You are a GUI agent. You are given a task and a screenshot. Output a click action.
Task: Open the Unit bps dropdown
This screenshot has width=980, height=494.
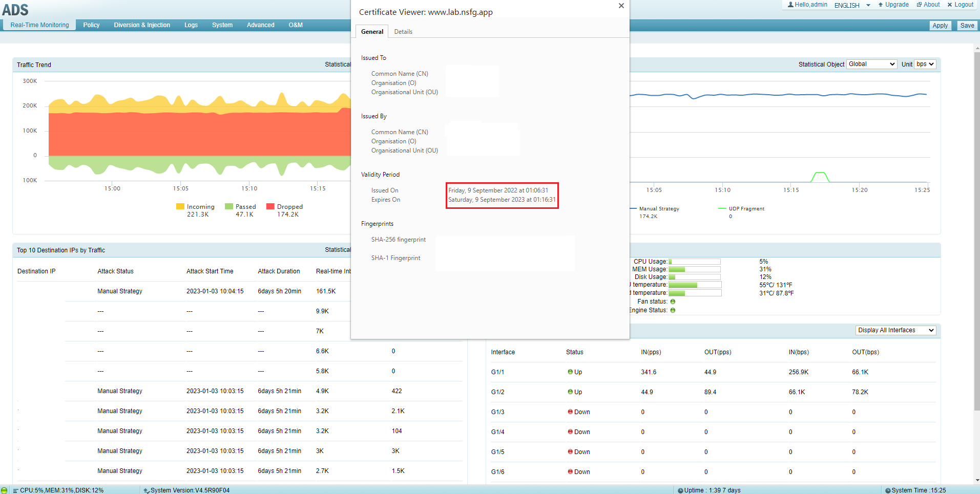click(x=925, y=64)
